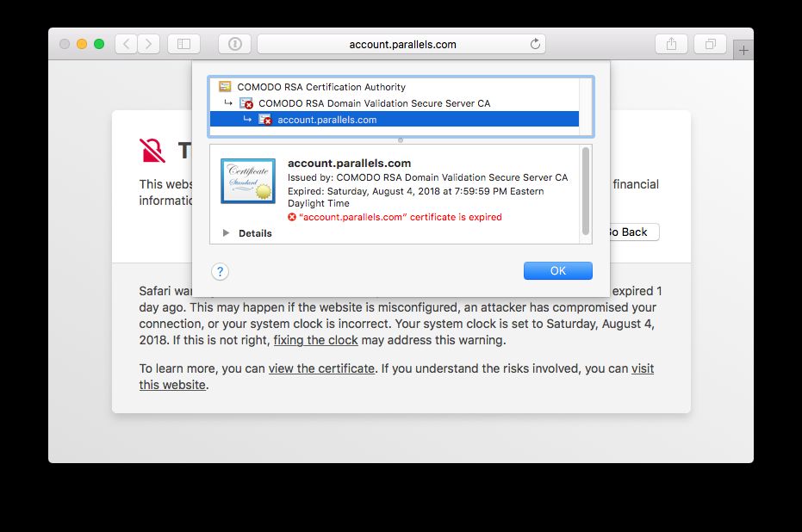Click the red 'certificate is expired' message
802x532 pixels.
[400, 217]
